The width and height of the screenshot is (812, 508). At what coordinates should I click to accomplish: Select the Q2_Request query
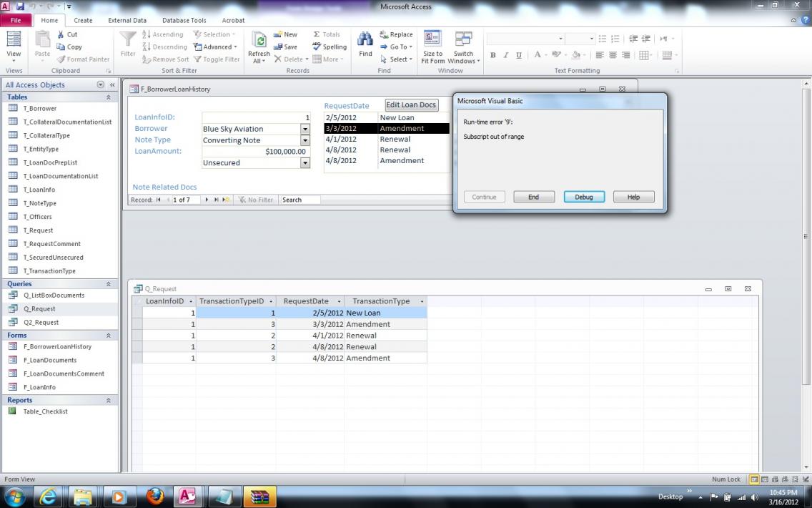[41, 323]
